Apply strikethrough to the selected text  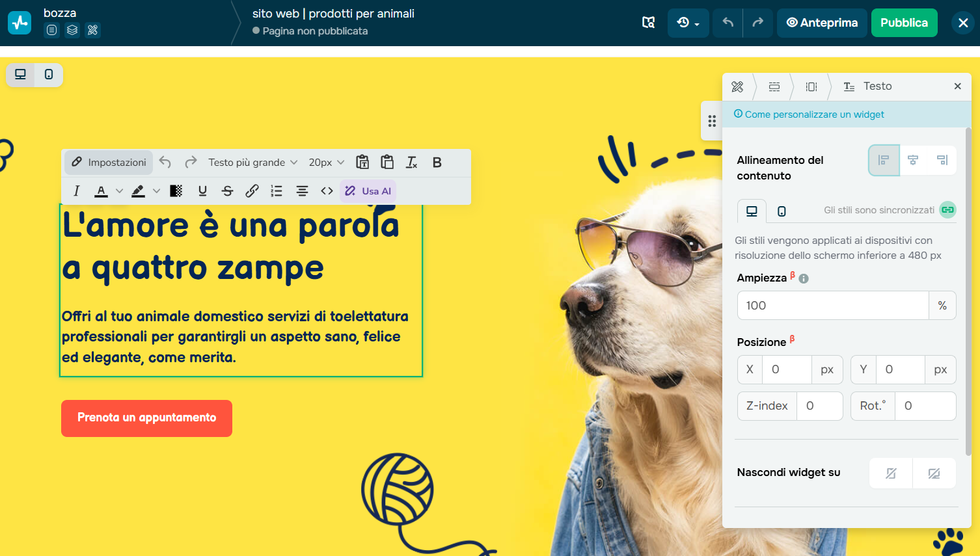(227, 191)
